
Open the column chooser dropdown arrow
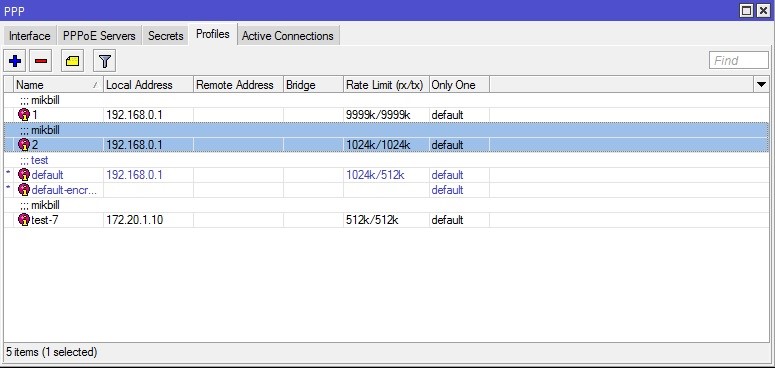[761, 85]
